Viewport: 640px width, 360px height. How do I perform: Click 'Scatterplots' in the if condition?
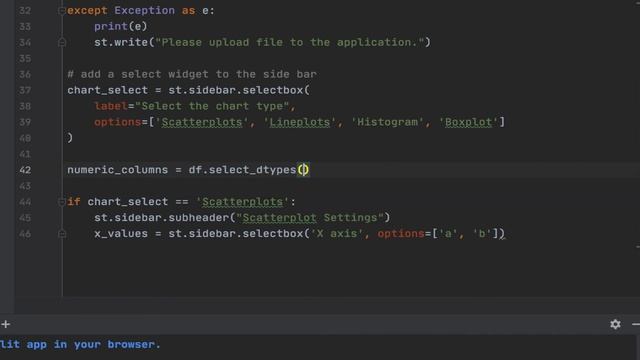pos(242,202)
